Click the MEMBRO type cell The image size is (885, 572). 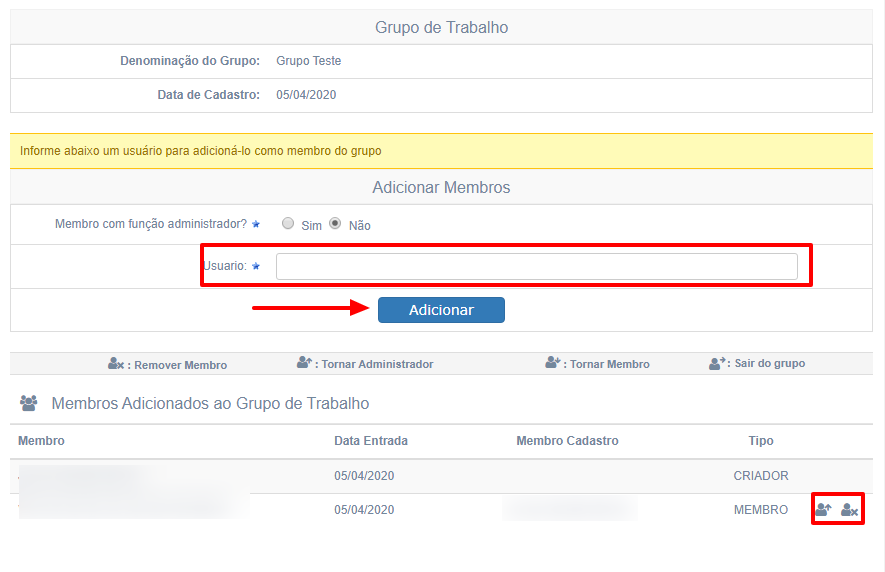(761, 510)
